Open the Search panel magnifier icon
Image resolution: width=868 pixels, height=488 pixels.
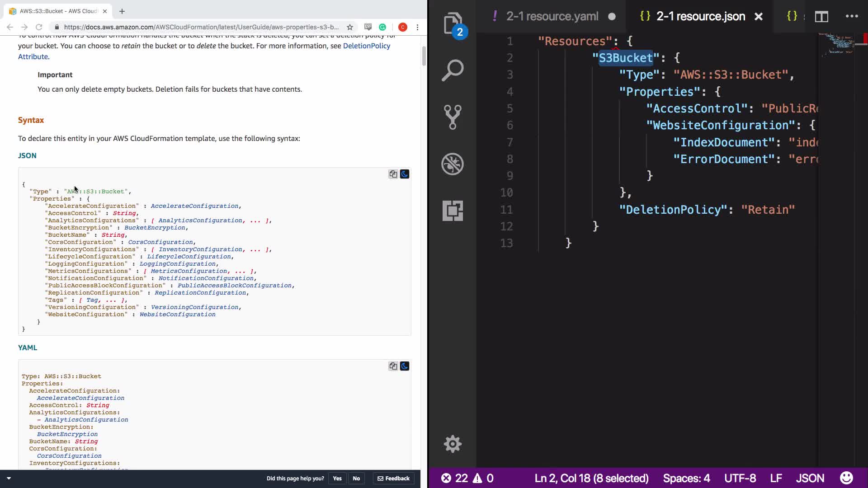(452, 70)
